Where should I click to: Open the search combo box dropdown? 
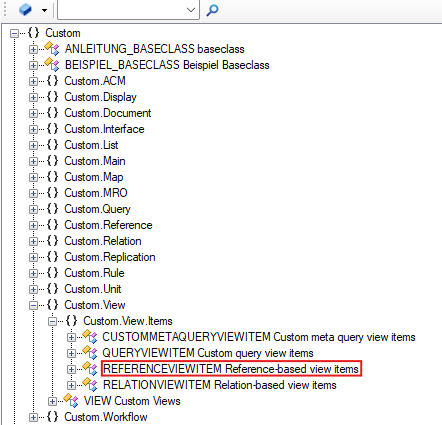point(191,10)
